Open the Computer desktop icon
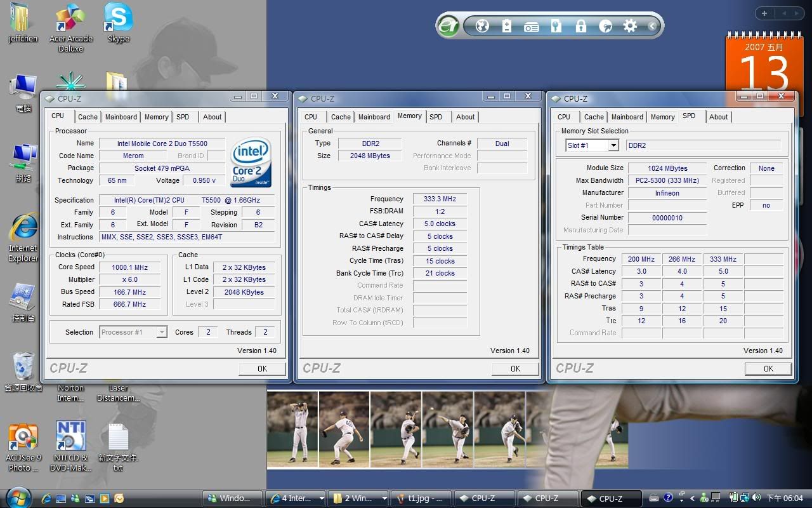812x508 pixels. click(23, 93)
